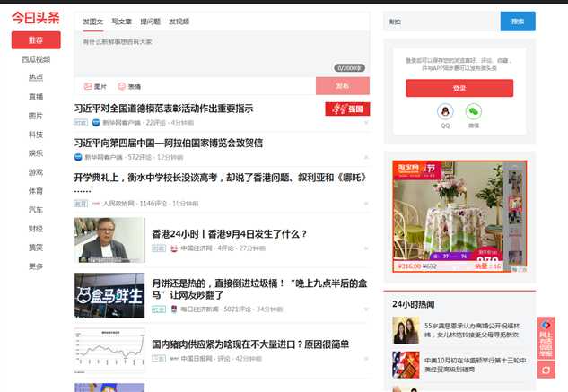Dismiss 香港24小时 article via close icon
568x392 pixels.
[x=366, y=248]
